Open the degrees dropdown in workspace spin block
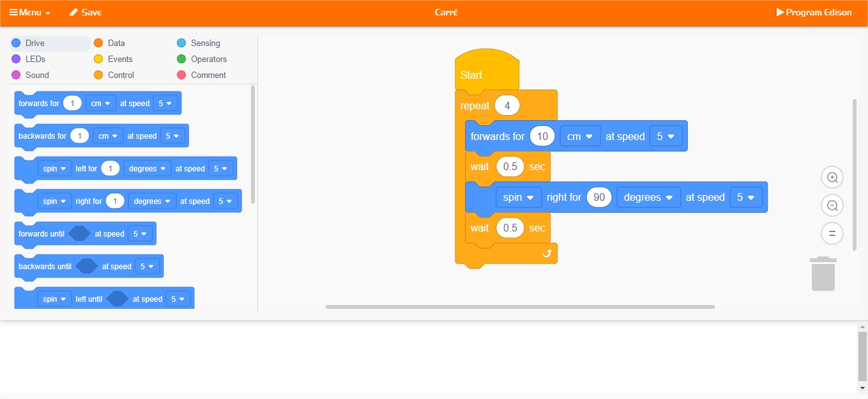The image size is (868, 399). (x=648, y=198)
